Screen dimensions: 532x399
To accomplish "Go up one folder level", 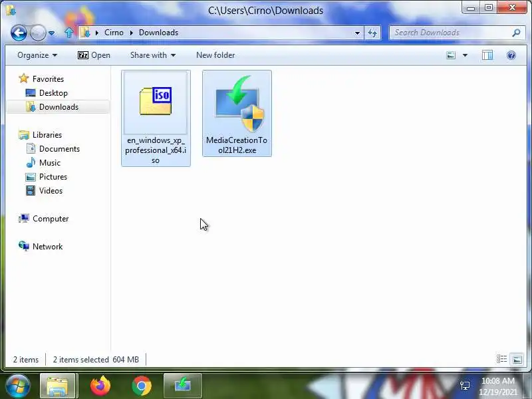I will pyautogui.click(x=69, y=33).
